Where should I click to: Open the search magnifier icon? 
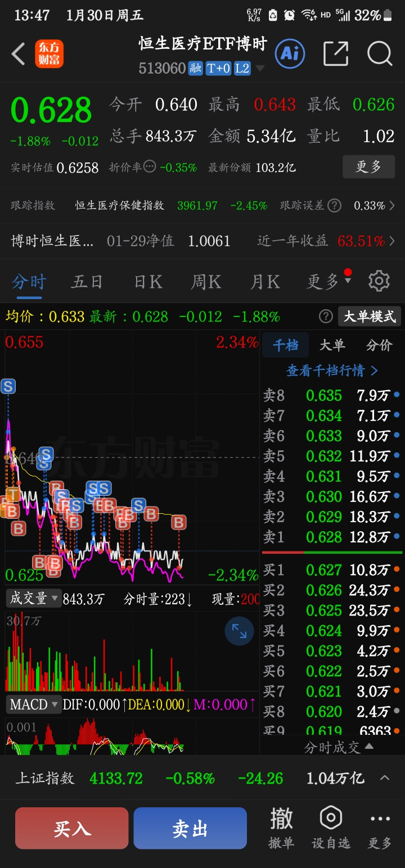380,54
